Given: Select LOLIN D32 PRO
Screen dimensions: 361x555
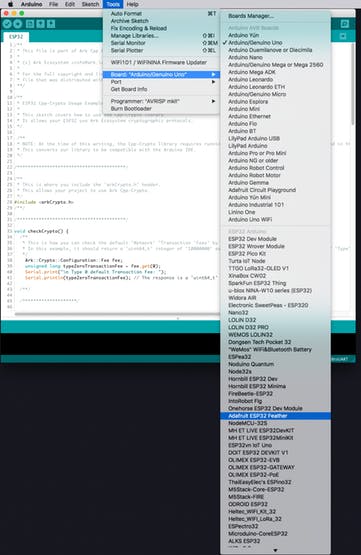Looking at the screenshot, I should tap(275, 327).
